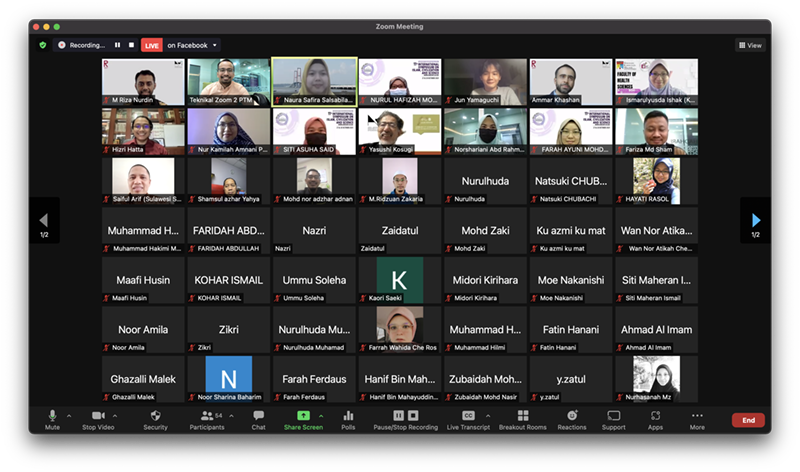Open the live on Facebook dropdown
The height and width of the screenshot is (472, 800).
(192, 45)
